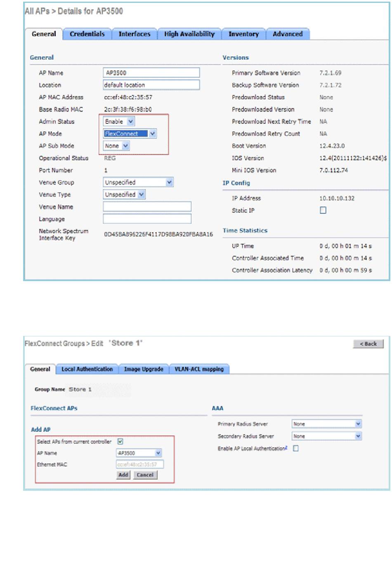The height and width of the screenshot is (577, 392).
Task: Open the VLAN-ACL mapping tab
Action: 199,369
